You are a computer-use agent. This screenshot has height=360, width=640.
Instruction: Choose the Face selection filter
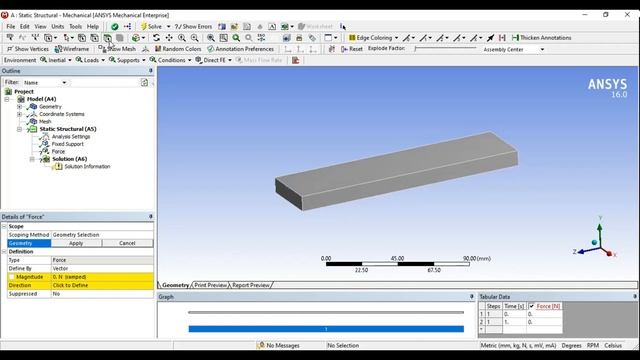point(107,38)
